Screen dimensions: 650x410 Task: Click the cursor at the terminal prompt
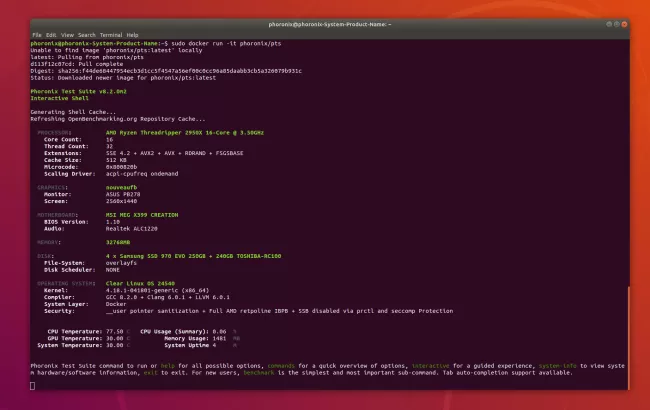coord(33,386)
